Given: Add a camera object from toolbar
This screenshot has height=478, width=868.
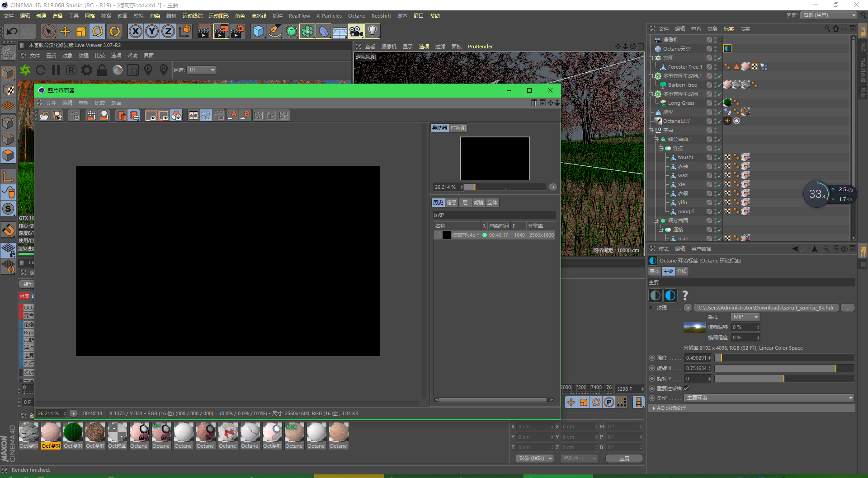Looking at the screenshot, I should (356, 31).
